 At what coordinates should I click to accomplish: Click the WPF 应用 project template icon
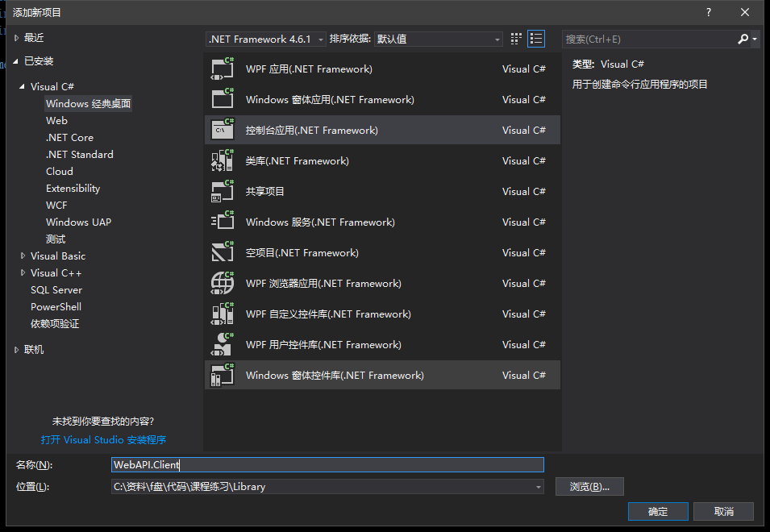tap(223, 69)
